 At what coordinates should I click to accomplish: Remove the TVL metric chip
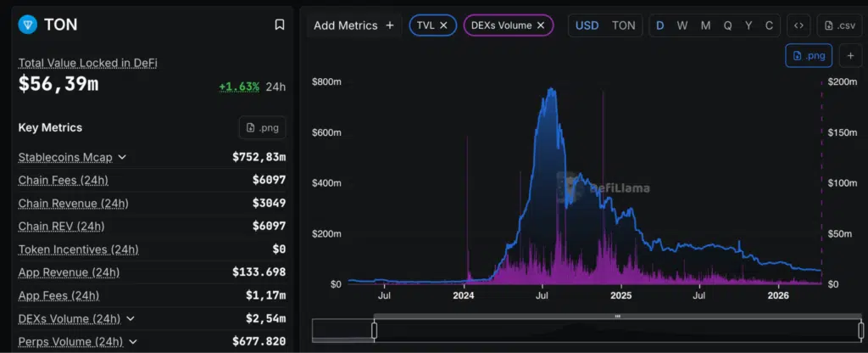[443, 25]
